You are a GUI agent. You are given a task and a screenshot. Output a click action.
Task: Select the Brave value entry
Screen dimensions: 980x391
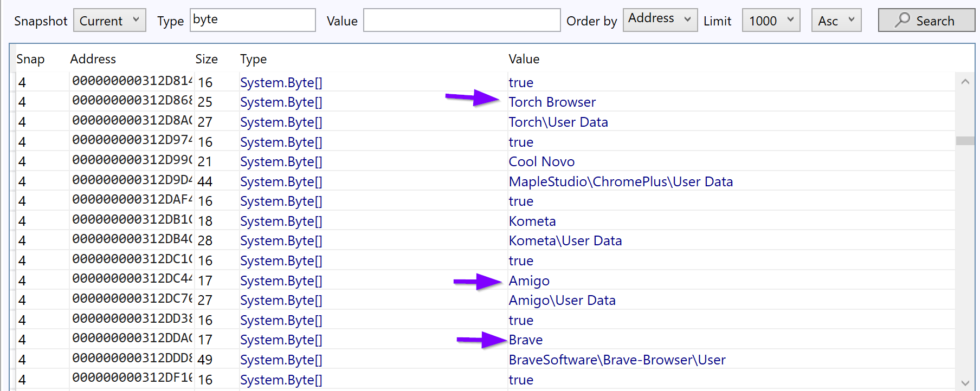pyautogui.click(x=526, y=340)
